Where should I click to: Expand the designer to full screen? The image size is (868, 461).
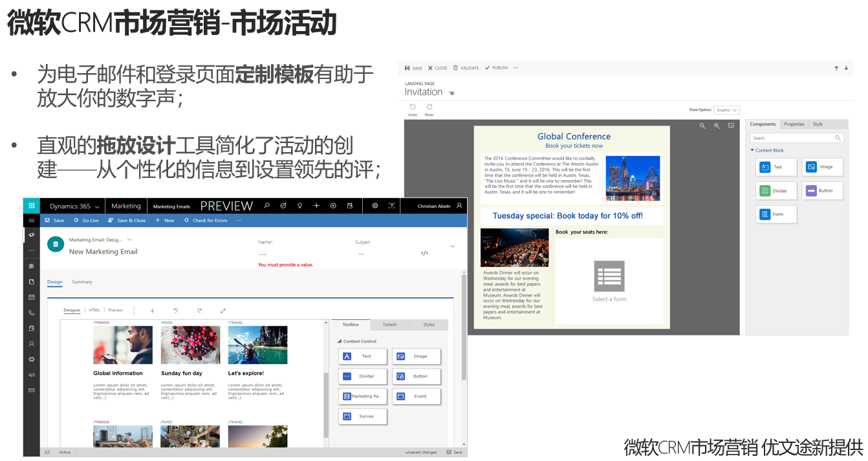click(x=223, y=311)
